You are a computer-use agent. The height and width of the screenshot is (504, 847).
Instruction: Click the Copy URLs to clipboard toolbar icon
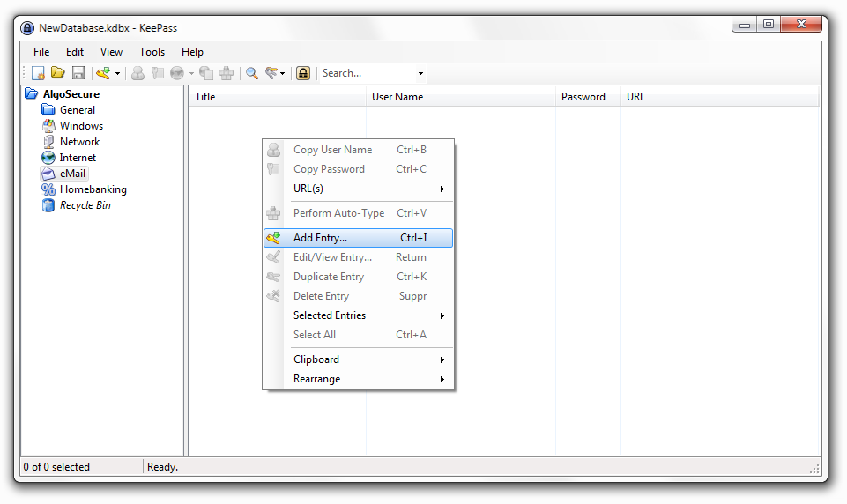point(206,73)
